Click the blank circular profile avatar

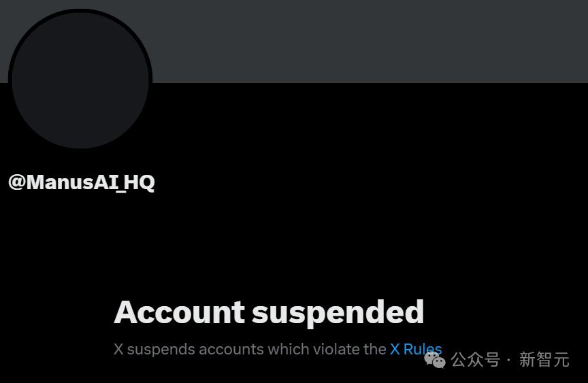[x=80, y=79]
